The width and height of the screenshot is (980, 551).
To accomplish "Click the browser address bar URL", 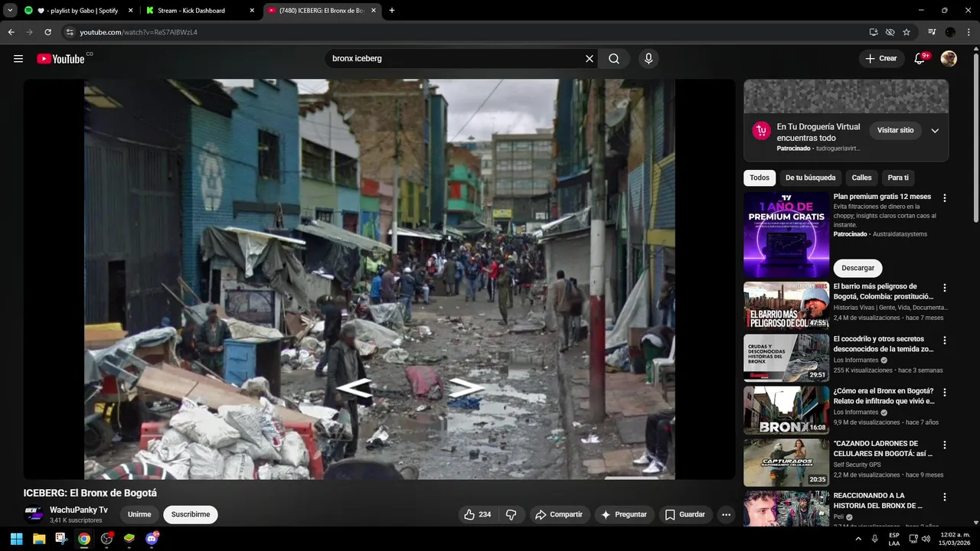I will 139,32.
